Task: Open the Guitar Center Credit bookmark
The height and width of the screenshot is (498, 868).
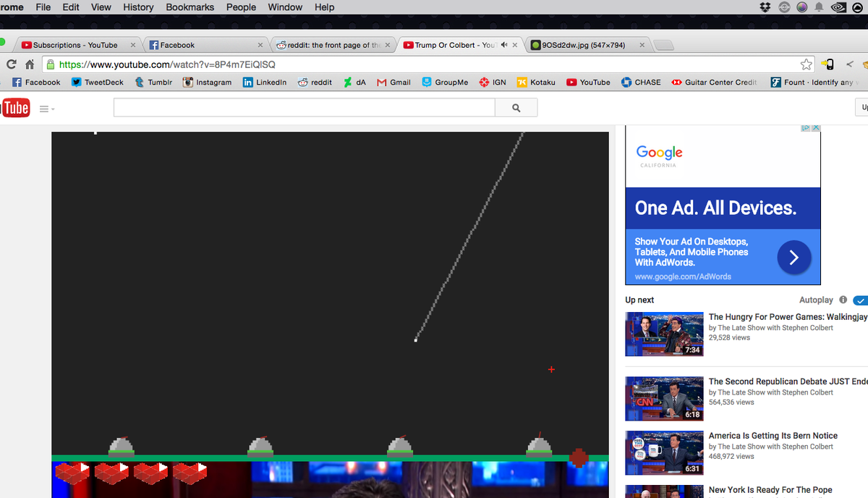Action: [714, 83]
